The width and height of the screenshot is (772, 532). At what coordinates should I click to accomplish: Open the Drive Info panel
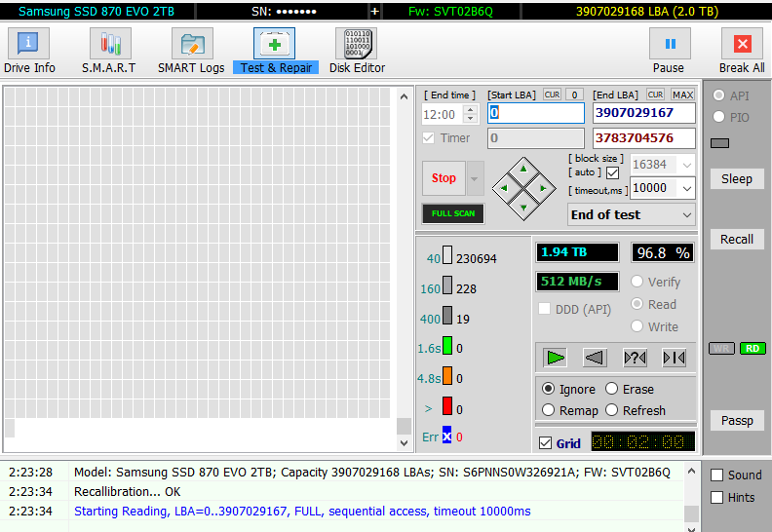click(28, 52)
